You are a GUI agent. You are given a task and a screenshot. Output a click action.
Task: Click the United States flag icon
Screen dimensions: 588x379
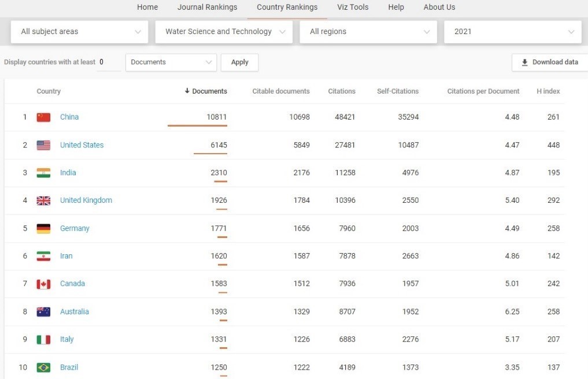[x=43, y=145]
